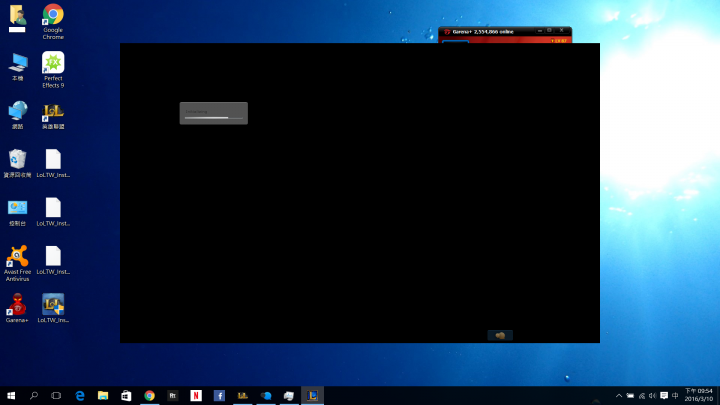Launch Microsoft Edge from the taskbar
720x405 pixels.
pos(80,395)
